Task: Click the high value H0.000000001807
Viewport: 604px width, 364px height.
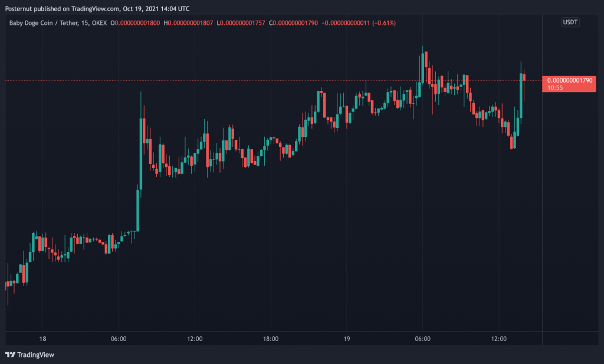Action: pos(188,23)
